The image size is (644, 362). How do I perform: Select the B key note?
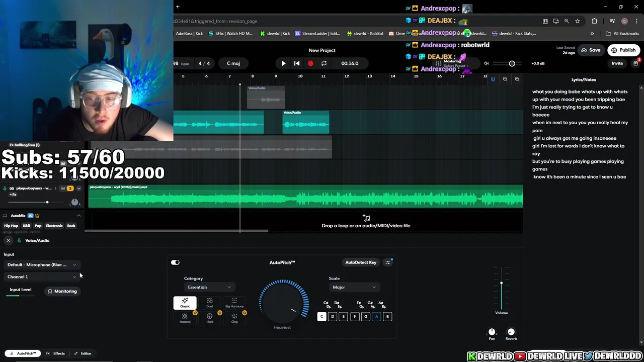click(387, 316)
